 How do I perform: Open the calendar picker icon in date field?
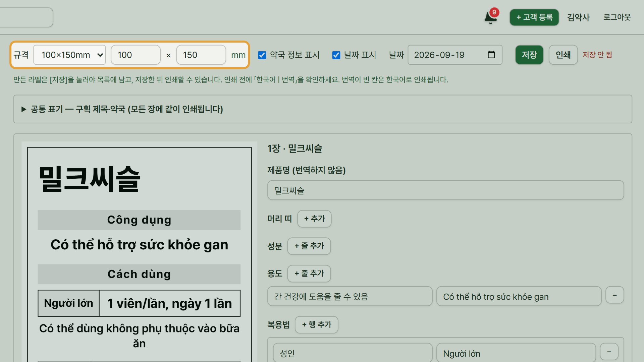491,55
